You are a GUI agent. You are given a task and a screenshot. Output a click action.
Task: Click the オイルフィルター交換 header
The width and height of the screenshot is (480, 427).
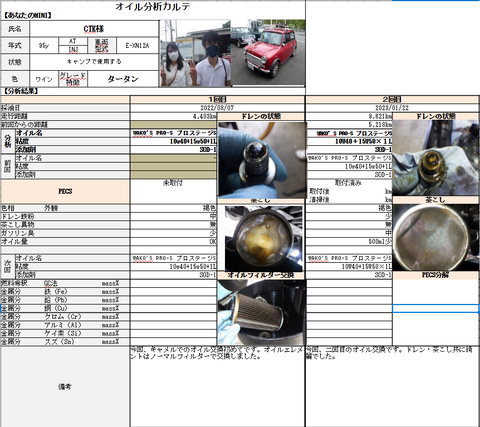pos(261,275)
